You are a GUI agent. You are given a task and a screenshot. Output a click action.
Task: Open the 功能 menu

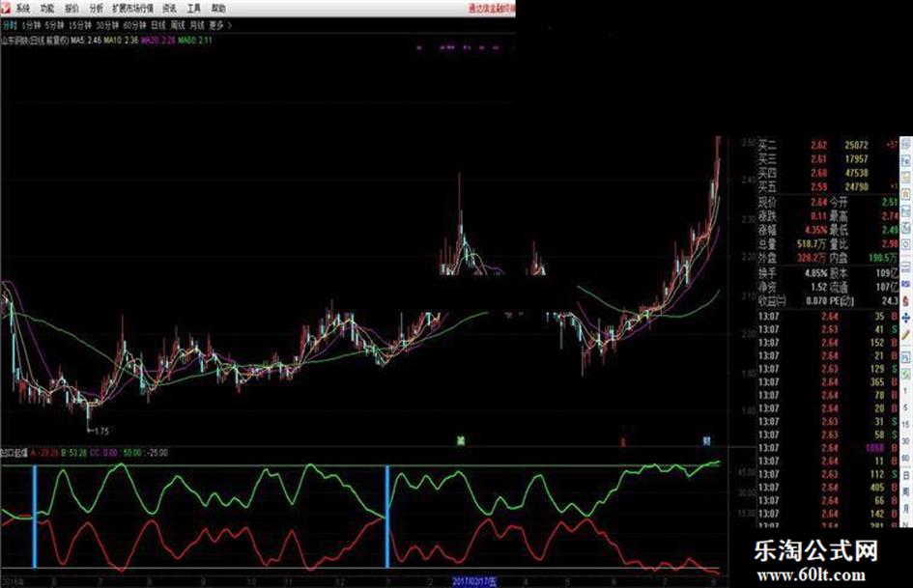click(x=47, y=9)
